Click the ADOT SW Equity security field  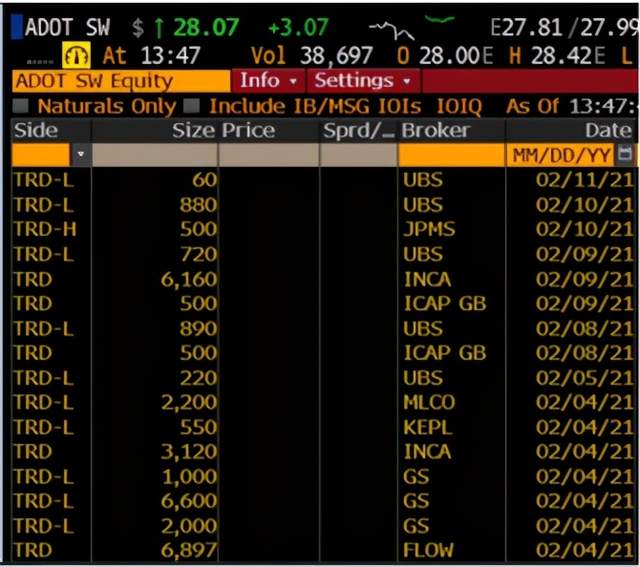tap(121, 81)
